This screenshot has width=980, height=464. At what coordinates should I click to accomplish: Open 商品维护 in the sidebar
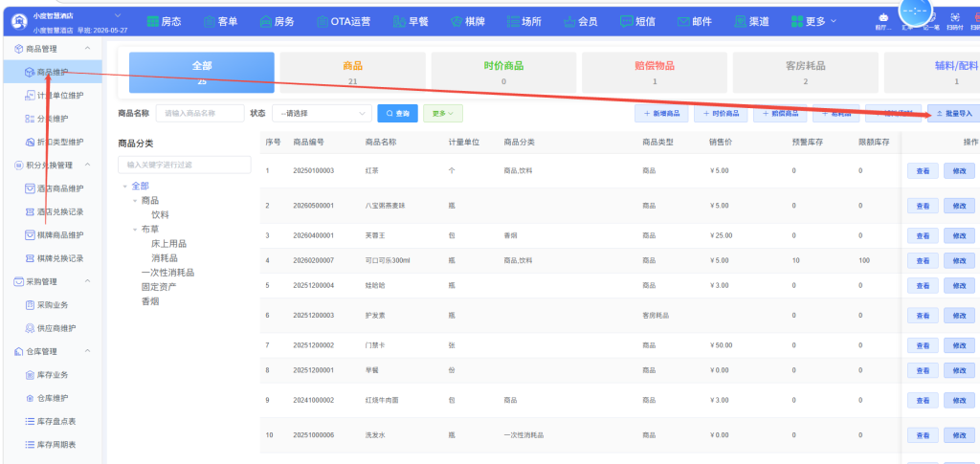[x=52, y=72]
